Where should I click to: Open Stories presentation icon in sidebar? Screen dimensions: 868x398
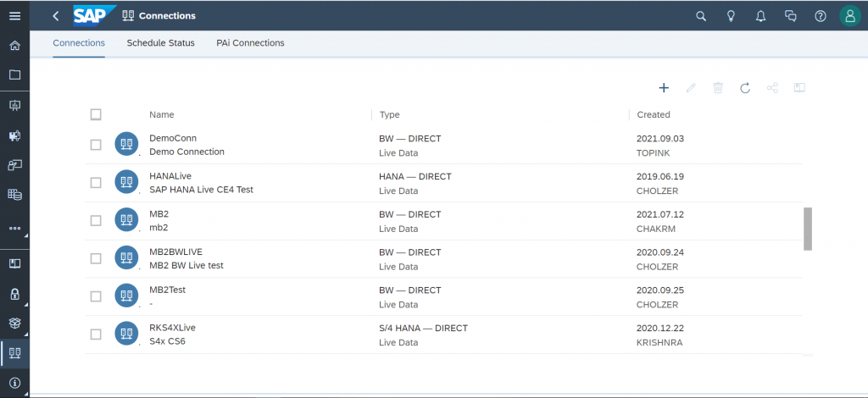click(15, 105)
